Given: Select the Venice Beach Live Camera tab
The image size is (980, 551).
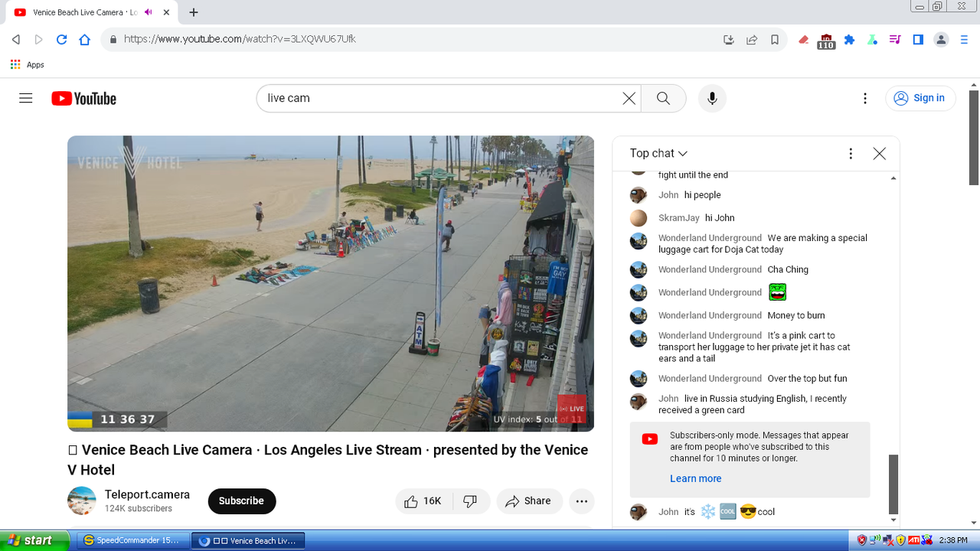Looking at the screenshot, I should 77,12.
